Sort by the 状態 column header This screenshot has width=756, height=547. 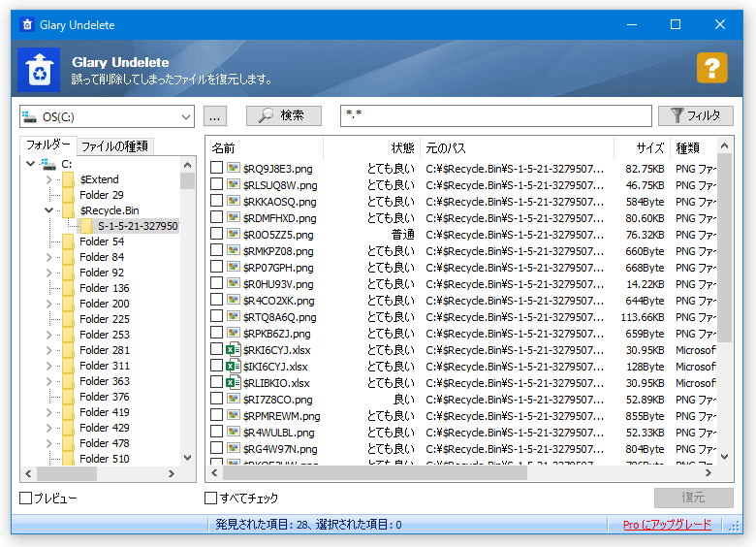(371, 148)
